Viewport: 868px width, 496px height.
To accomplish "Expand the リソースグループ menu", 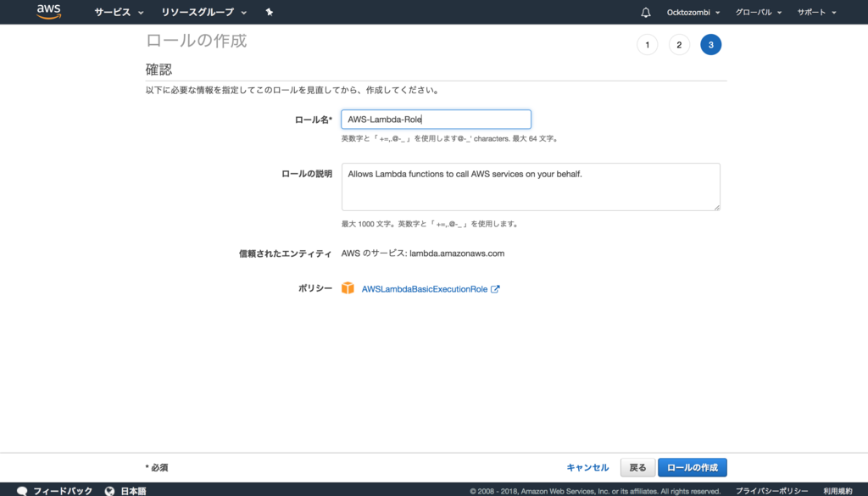I will point(203,12).
